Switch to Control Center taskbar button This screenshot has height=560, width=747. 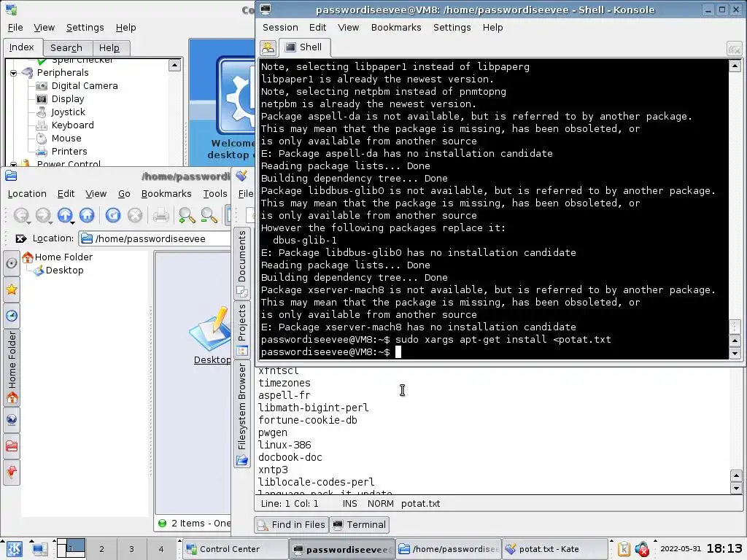236,549
